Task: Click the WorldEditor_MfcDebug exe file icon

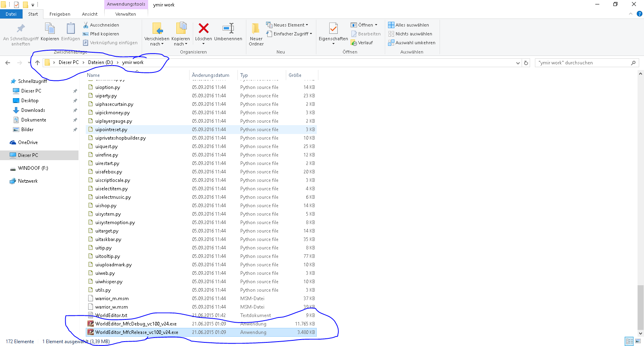Action: coord(91,324)
